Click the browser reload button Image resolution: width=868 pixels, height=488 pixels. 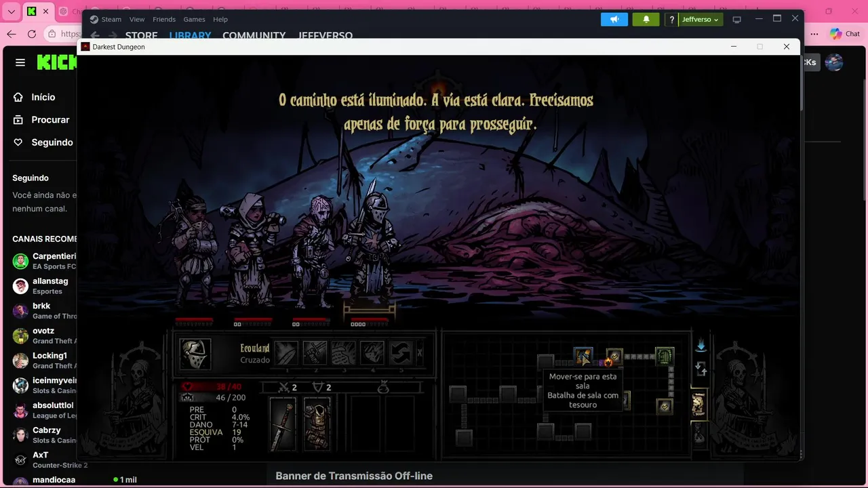(x=32, y=34)
